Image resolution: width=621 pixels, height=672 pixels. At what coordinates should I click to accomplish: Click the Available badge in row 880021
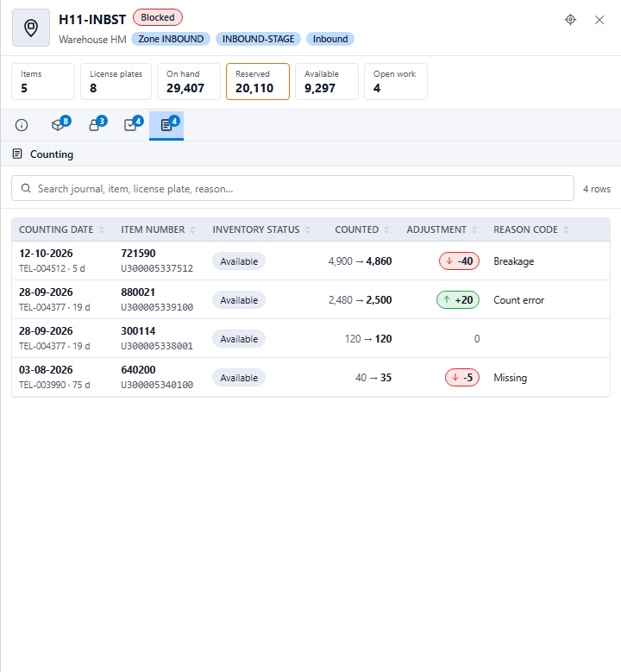point(239,300)
